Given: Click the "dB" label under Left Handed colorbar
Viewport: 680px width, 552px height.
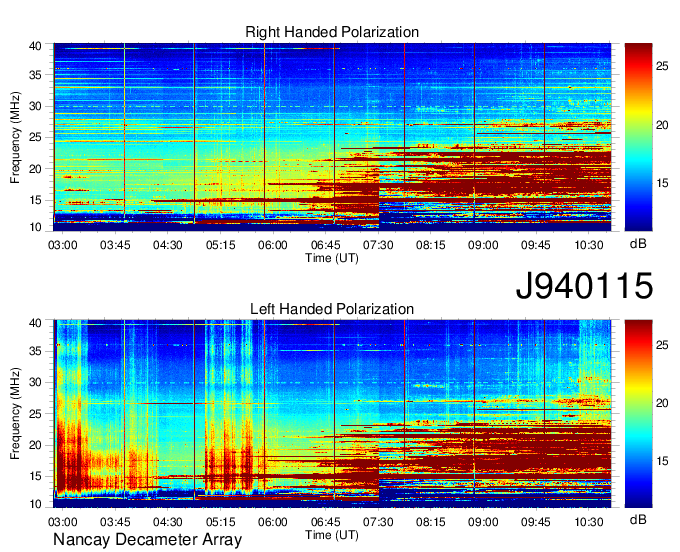Looking at the screenshot, I should pyautogui.click(x=638, y=519).
